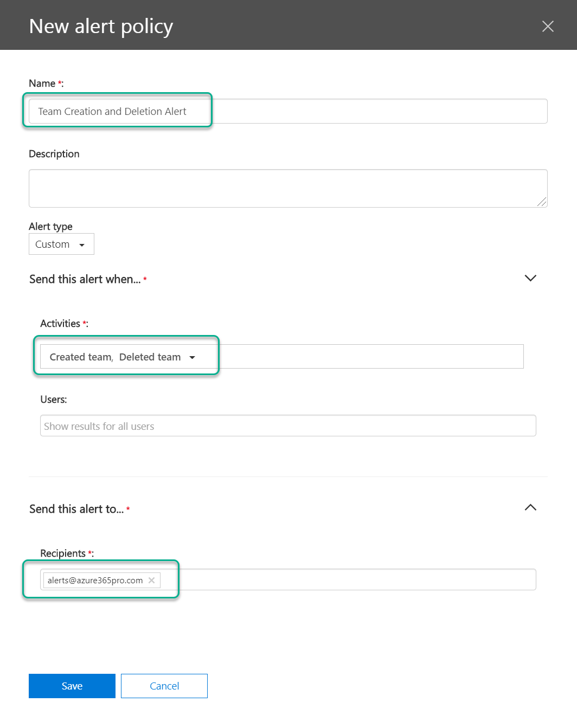The image size is (577, 728).
Task: Focus the Name field with Team Creation text
Action: point(288,111)
